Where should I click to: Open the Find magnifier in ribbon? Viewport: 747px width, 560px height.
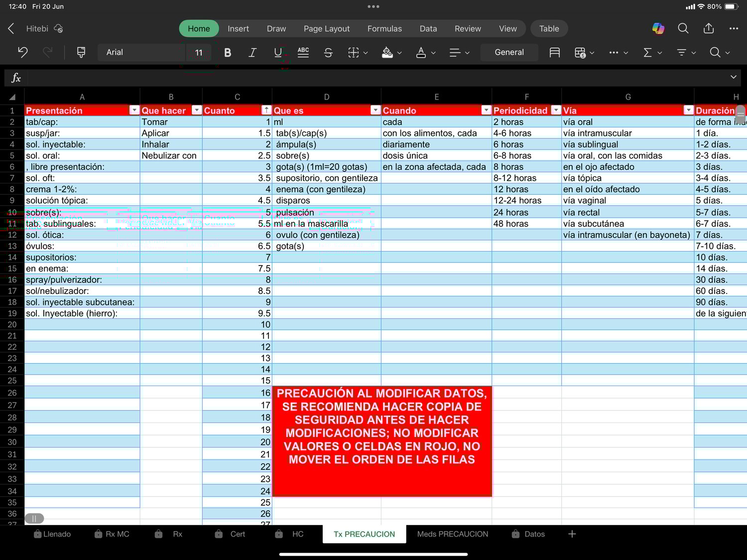[x=720, y=52]
